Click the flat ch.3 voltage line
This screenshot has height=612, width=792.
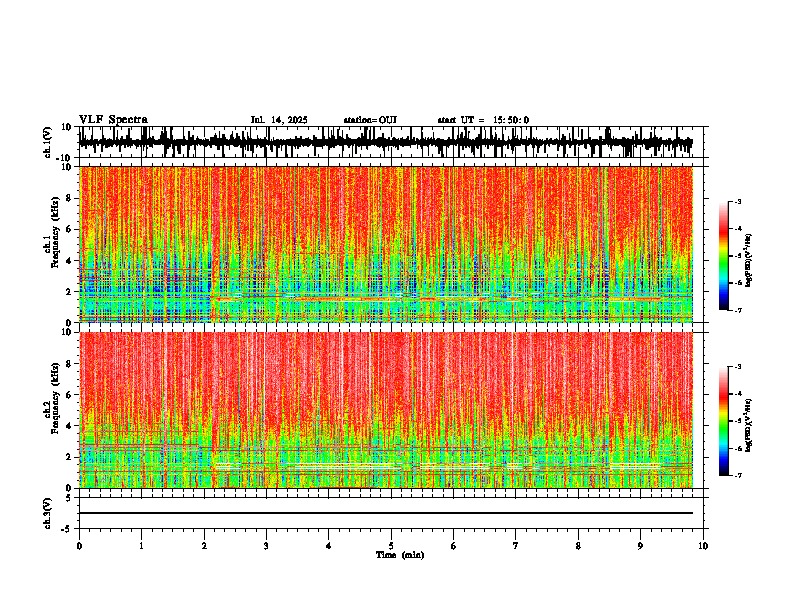click(x=386, y=513)
